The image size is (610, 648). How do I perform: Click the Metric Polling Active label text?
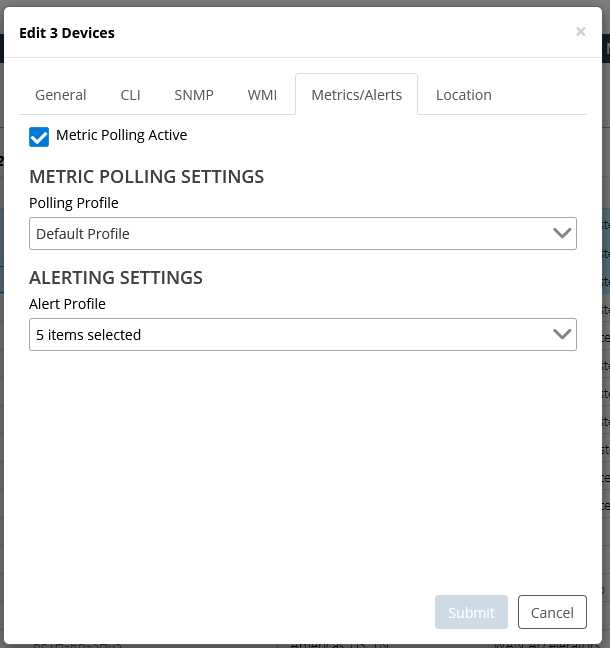click(x=121, y=135)
